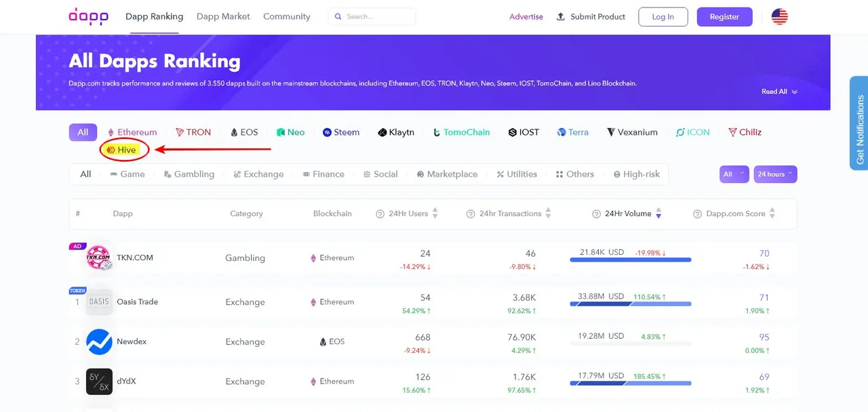Show Game category dapps
This screenshot has width=868, height=412.
click(127, 174)
